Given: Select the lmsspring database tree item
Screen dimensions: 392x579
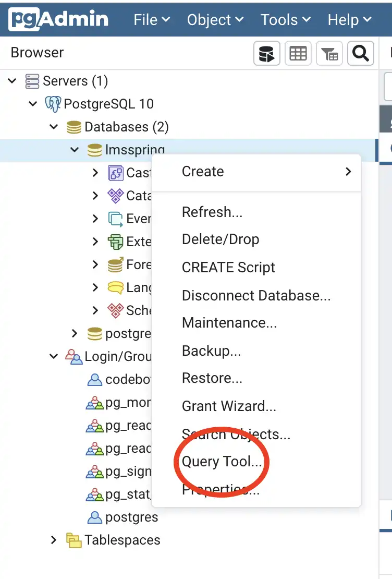Looking at the screenshot, I should [x=134, y=150].
